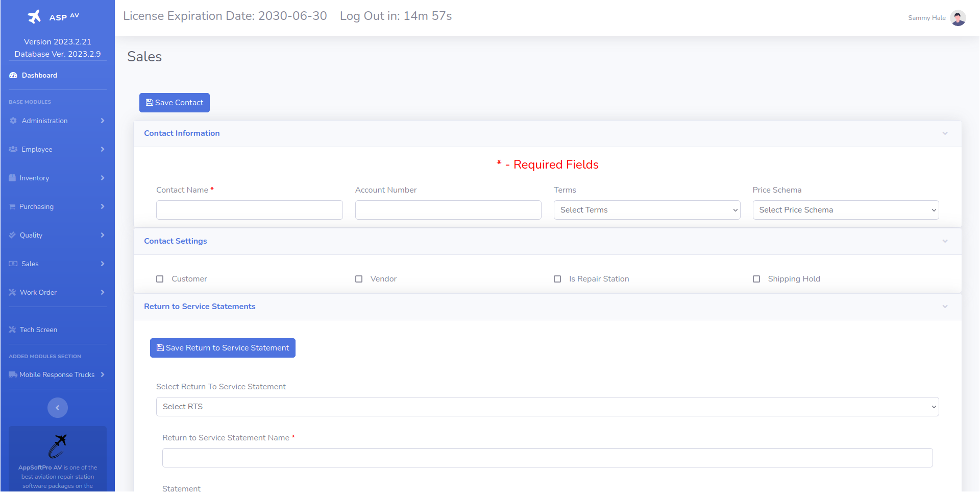The width and height of the screenshot is (980, 492).
Task: Open the Select Terms dropdown
Action: coord(647,210)
